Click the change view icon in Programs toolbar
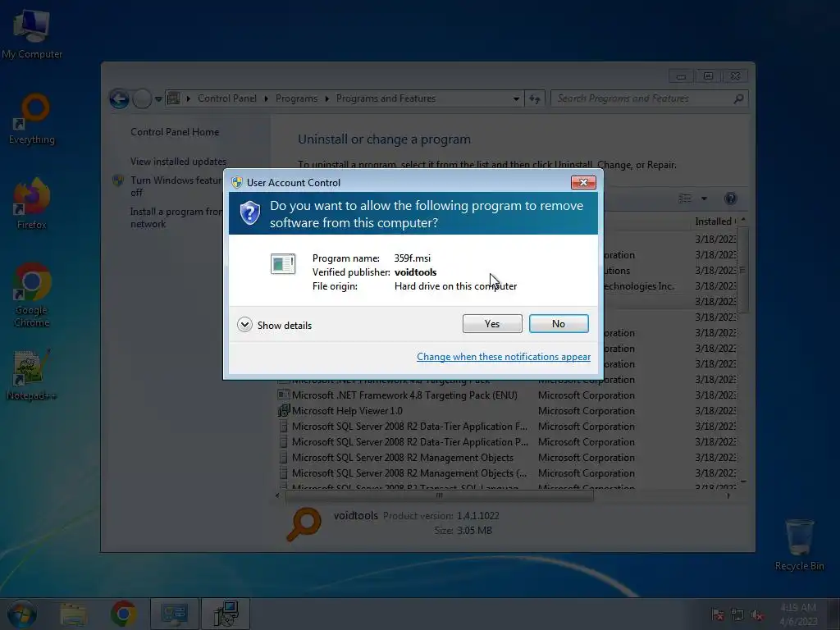The width and height of the screenshot is (840, 630). coord(685,199)
